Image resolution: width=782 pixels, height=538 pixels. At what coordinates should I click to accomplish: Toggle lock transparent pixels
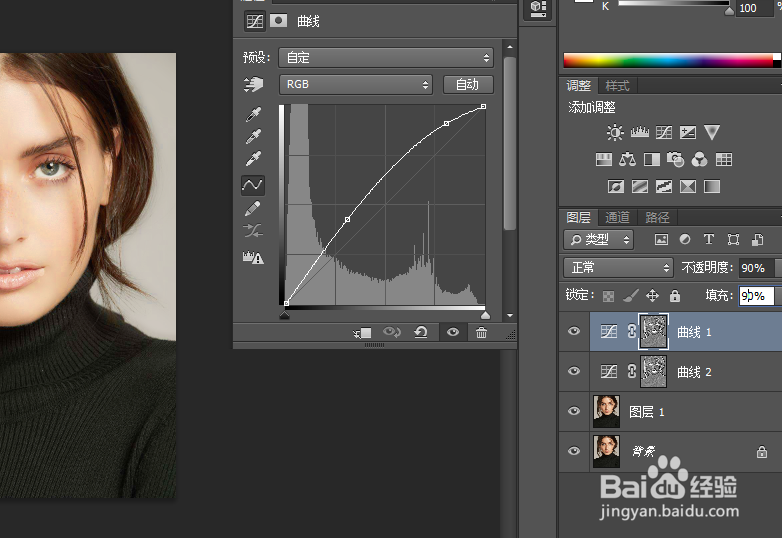608,296
